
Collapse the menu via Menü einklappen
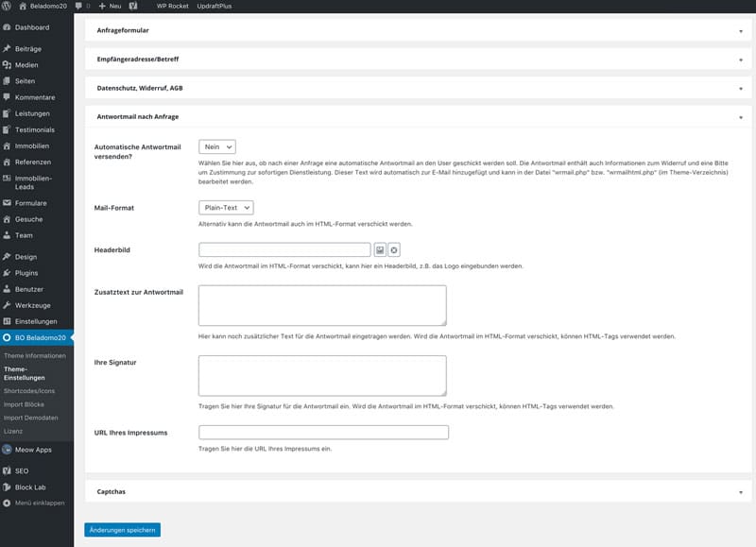point(38,503)
